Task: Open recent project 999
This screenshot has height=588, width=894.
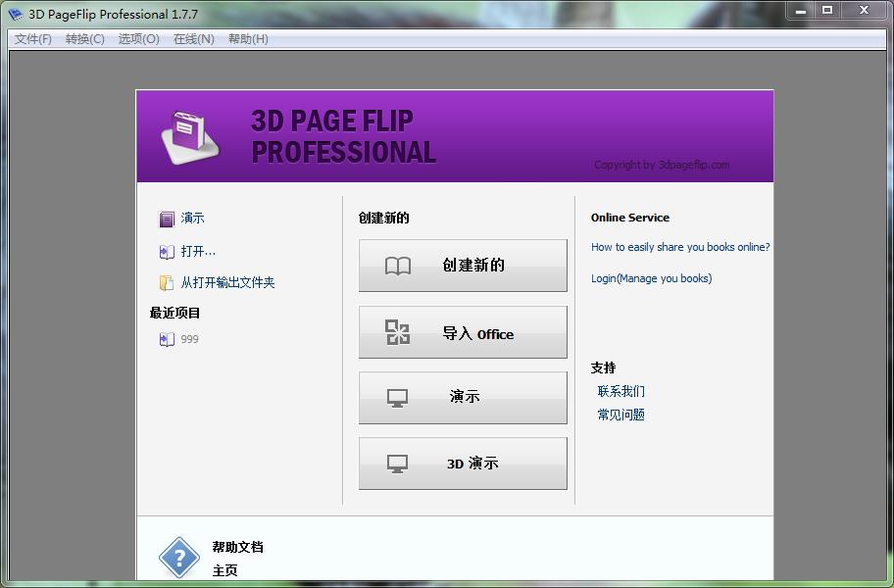Action: coord(189,339)
